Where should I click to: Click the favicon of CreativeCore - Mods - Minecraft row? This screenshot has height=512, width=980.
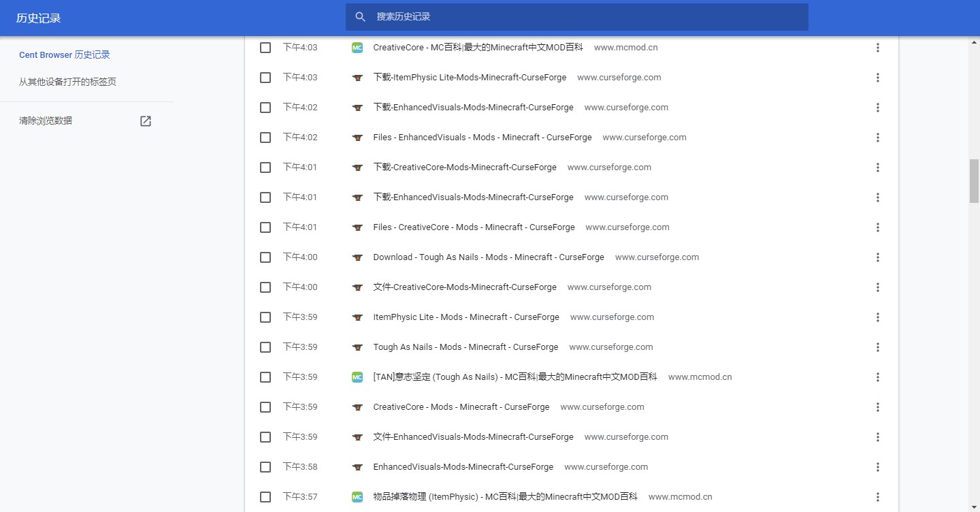[357, 407]
